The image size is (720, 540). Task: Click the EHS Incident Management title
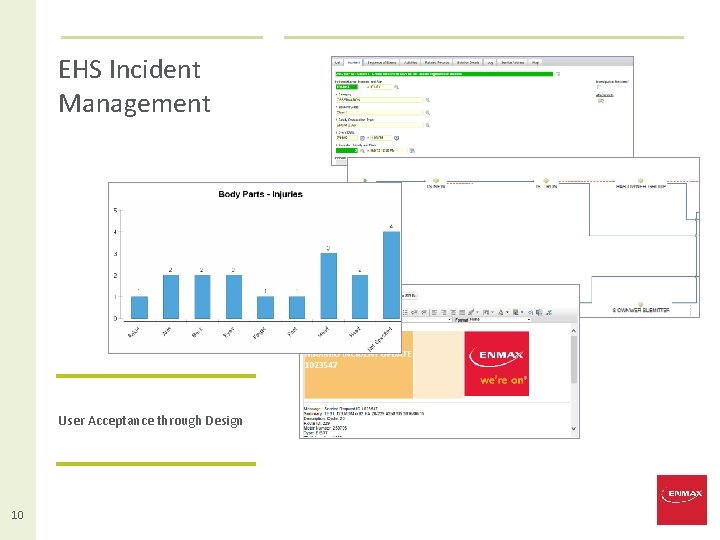[x=134, y=86]
